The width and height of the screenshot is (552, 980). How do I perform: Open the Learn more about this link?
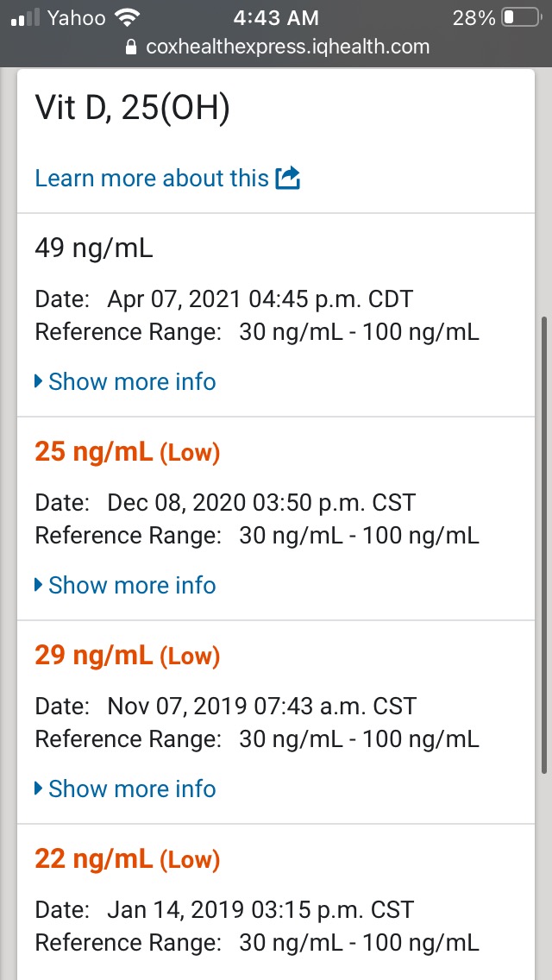coord(152,179)
